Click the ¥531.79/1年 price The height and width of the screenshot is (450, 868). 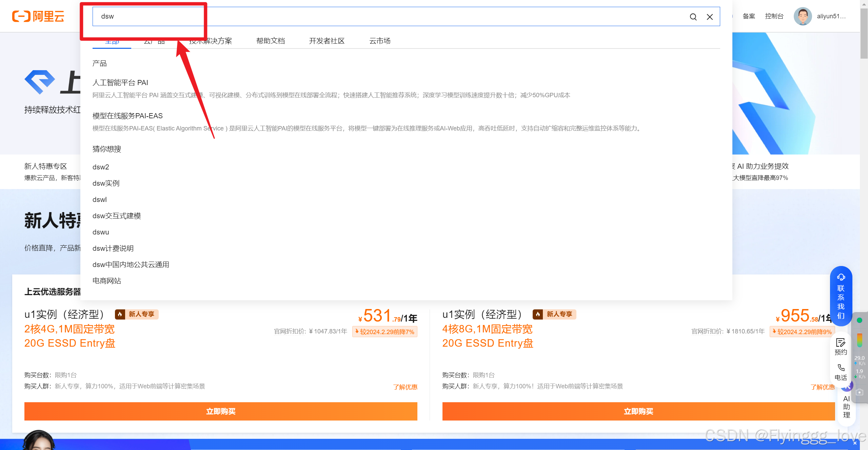[388, 316]
